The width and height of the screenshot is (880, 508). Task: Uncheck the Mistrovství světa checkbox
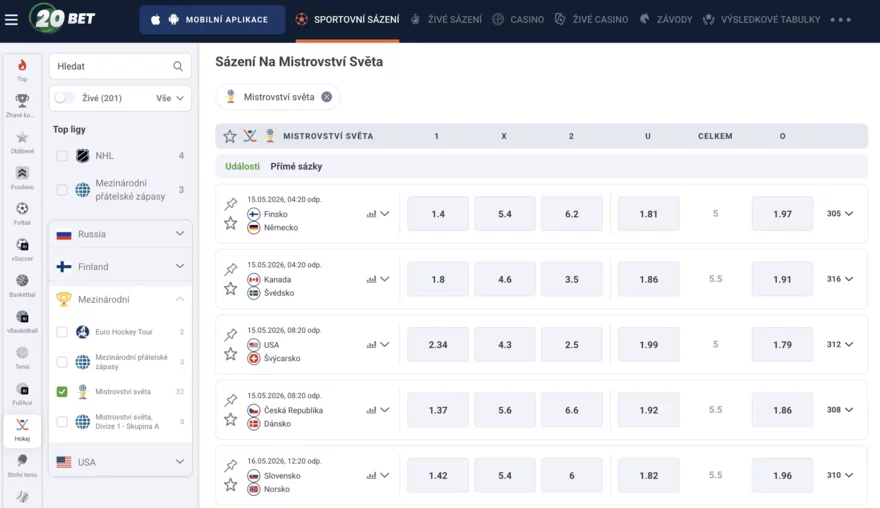click(x=62, y=391)
